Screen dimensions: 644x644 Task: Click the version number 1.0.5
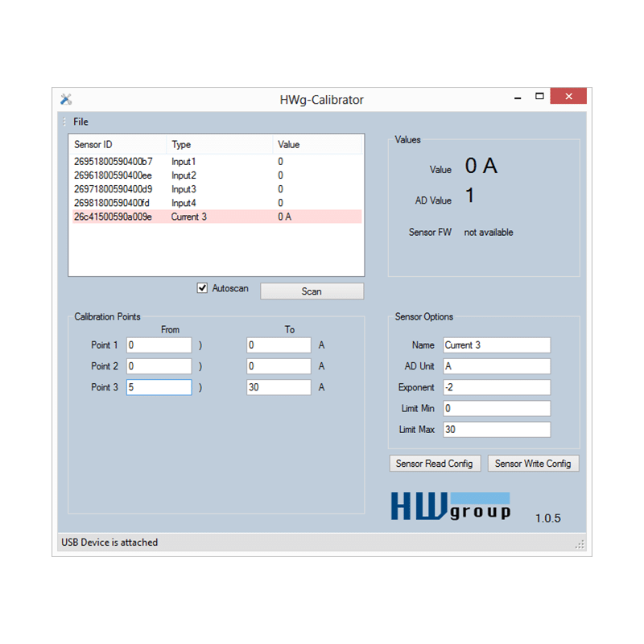point(548,518)
